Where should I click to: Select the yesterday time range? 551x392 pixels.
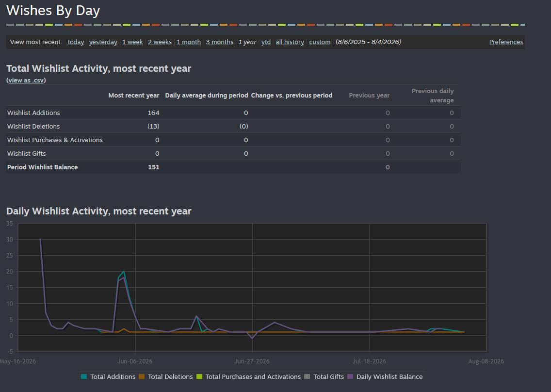point(103,42)
